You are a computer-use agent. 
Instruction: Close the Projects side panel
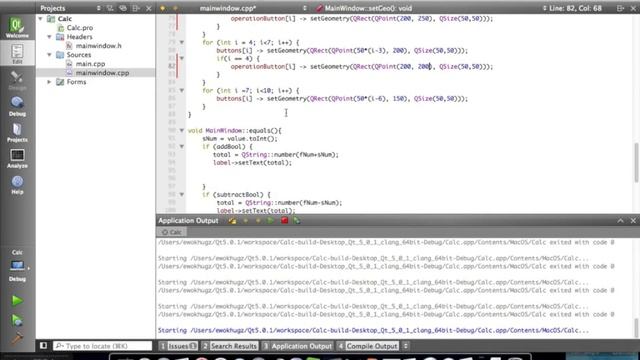149,8
